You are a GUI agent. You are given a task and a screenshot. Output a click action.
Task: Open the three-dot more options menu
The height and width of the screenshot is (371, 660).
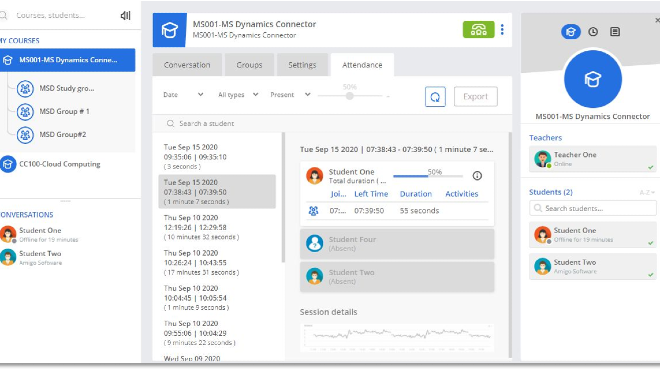(502, 29)
